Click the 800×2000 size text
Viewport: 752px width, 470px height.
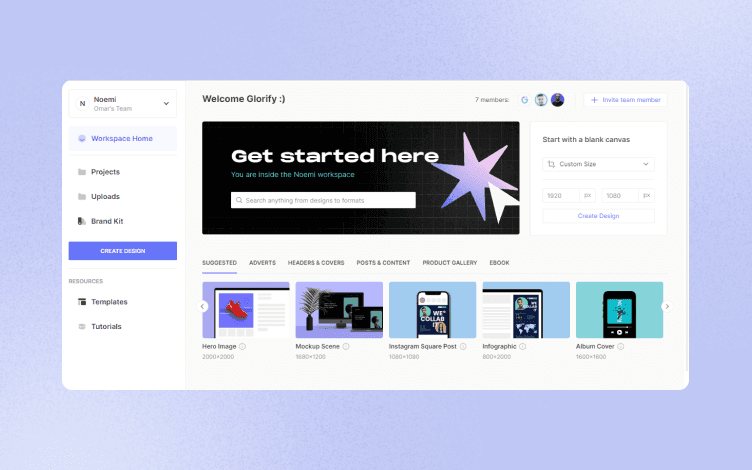pos(497,357)
